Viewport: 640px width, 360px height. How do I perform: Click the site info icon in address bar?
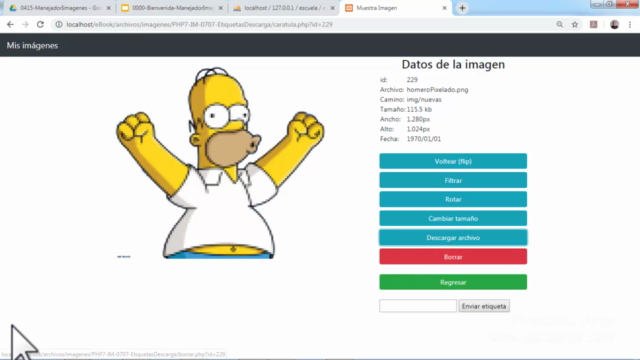tap(59, 24)
